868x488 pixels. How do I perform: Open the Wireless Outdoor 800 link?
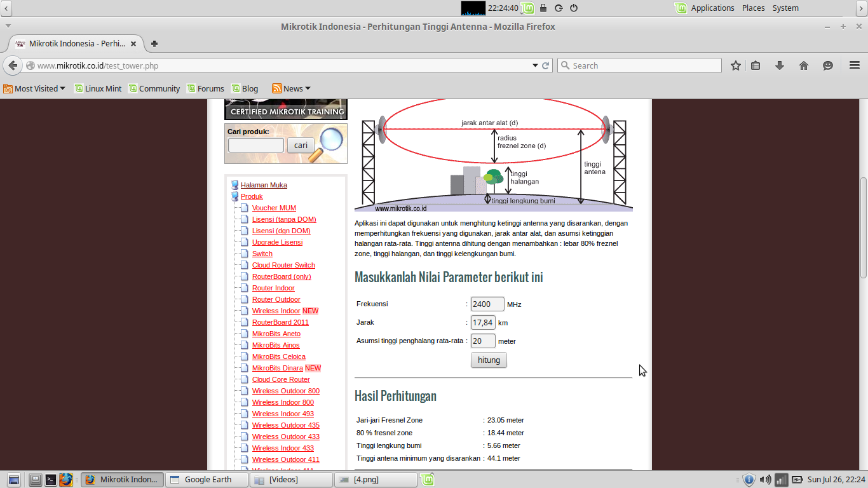click(286, 391)
